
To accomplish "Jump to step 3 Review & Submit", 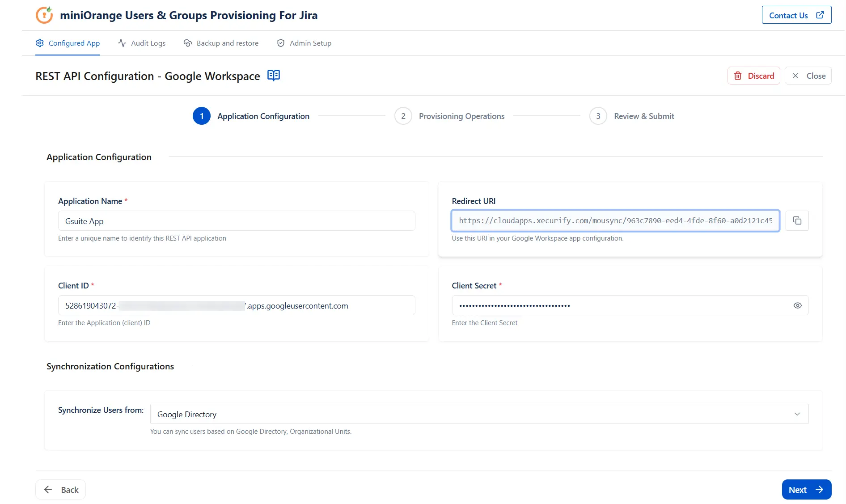I will pyautogui.click(x=631, y=116).
